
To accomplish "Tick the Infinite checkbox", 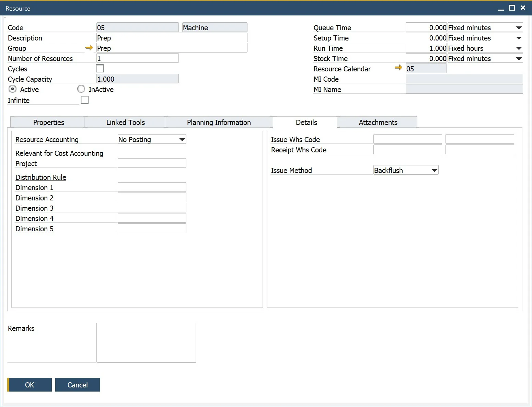I will click(x=84, y=100).
